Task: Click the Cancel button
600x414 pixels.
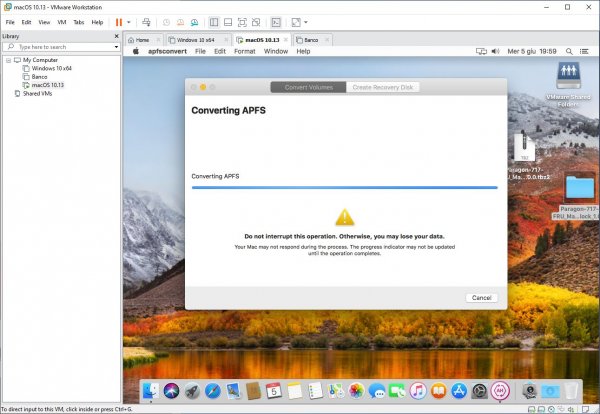Action: coord(481,298)
